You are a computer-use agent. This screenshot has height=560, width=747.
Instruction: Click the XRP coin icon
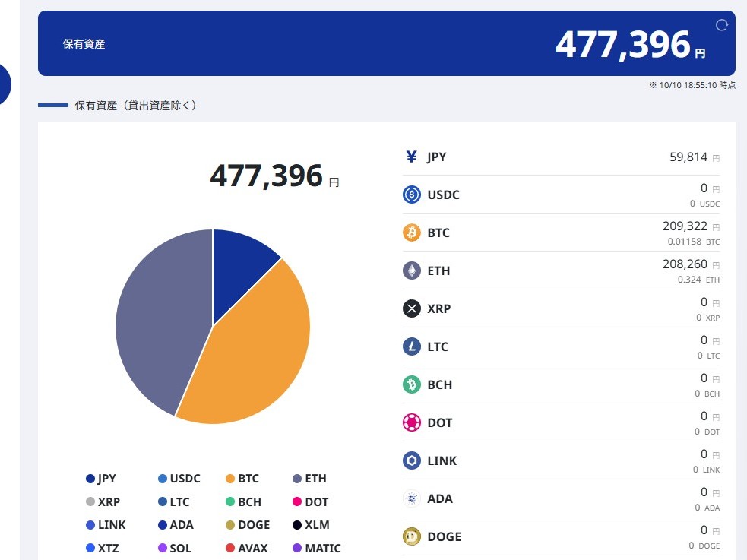(x=411, y=308)
